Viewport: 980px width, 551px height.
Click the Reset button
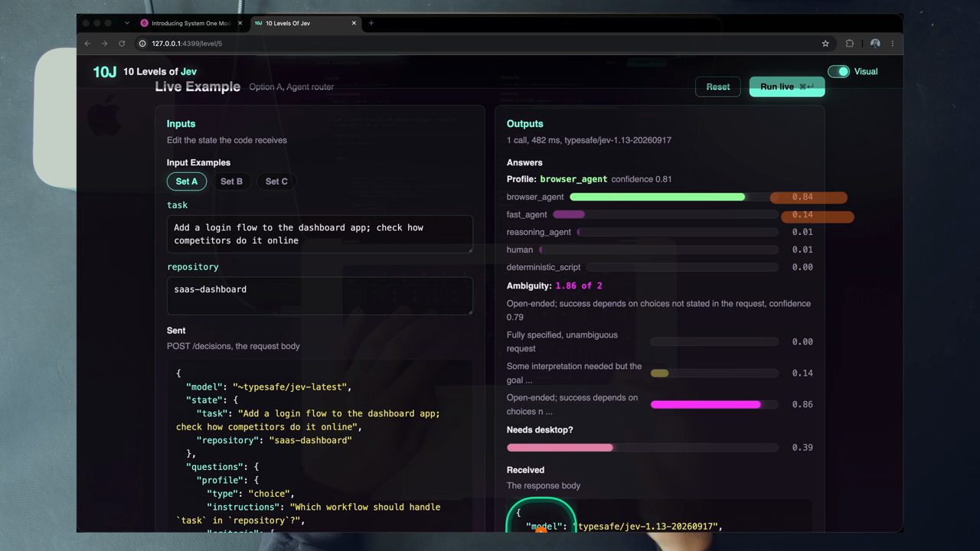[718, 86]
